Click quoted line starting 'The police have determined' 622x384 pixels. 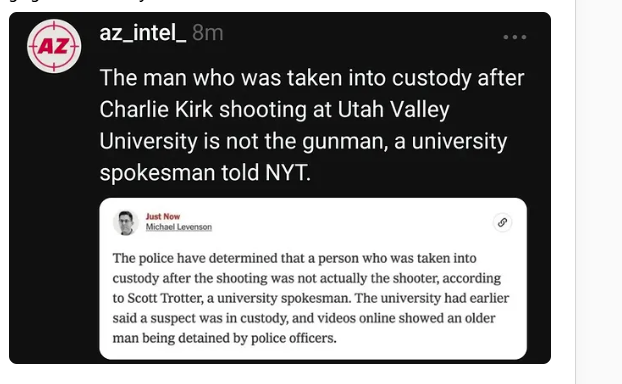(294, 258)
